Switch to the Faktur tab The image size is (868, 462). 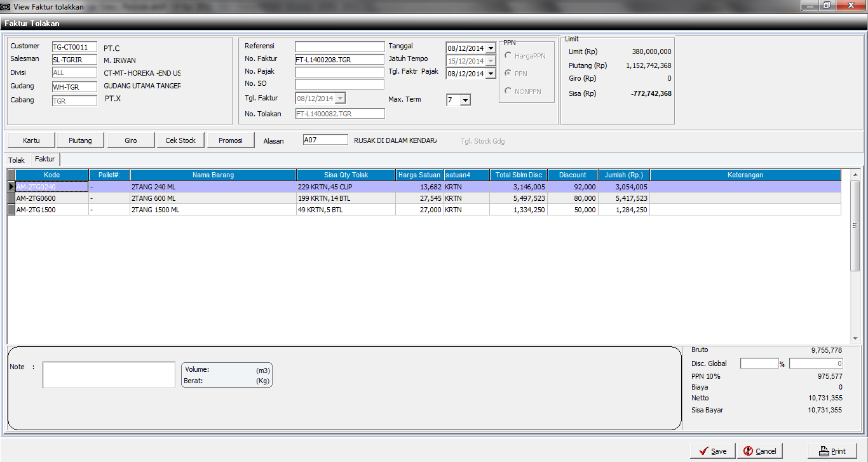[x=44, y=159]
